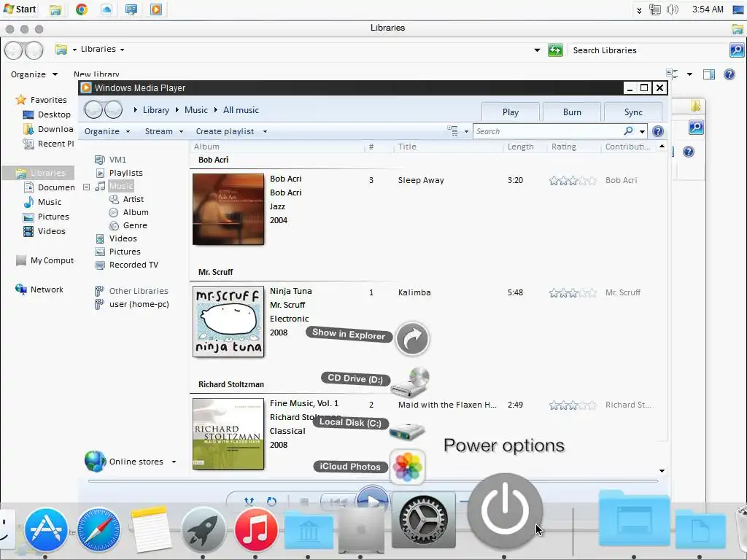Click the Previous track button
This screenshot has width=747, height=560.
(x=338, y=501)
